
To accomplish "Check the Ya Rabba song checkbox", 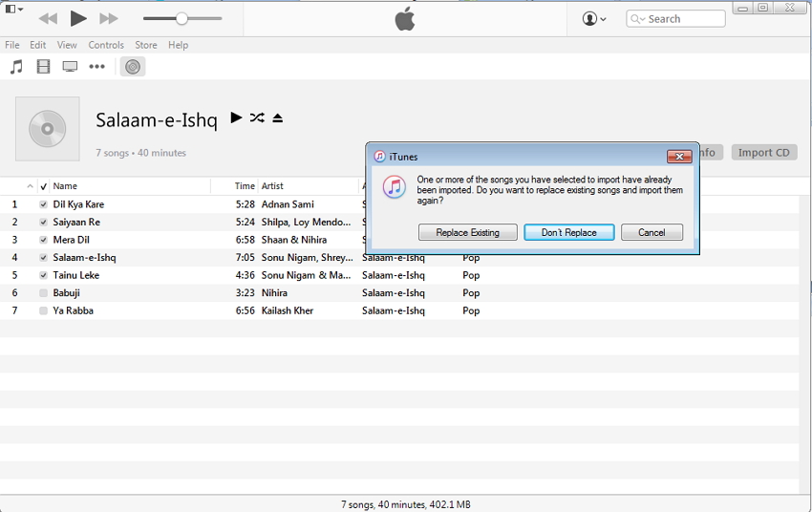I will click(43, 311).
